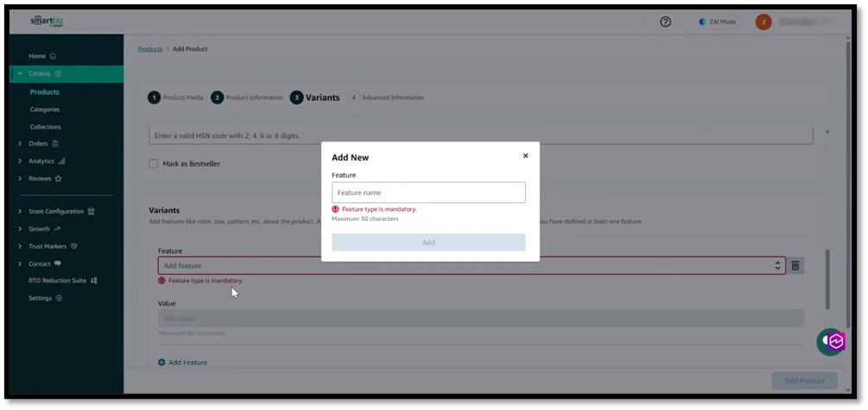
Task: Open the user avatar J menu
Action: [x=763, y=22]
